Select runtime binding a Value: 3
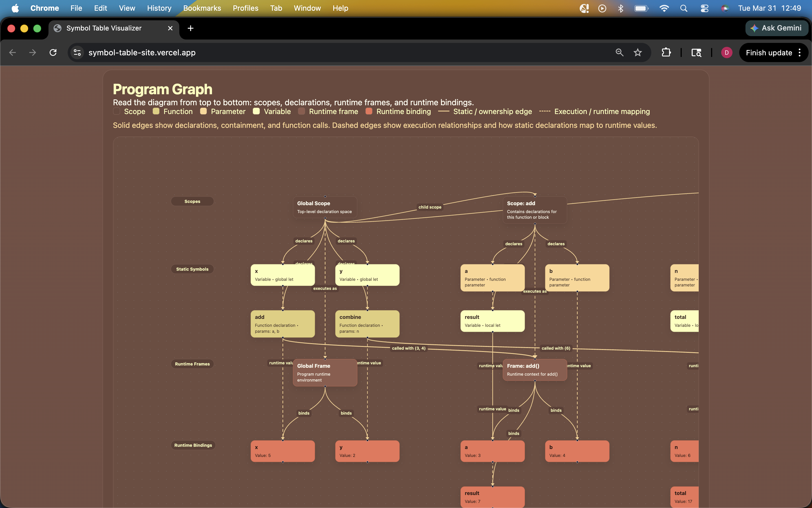This screenshot has width=812, height=508. click(x=492, y=451)
